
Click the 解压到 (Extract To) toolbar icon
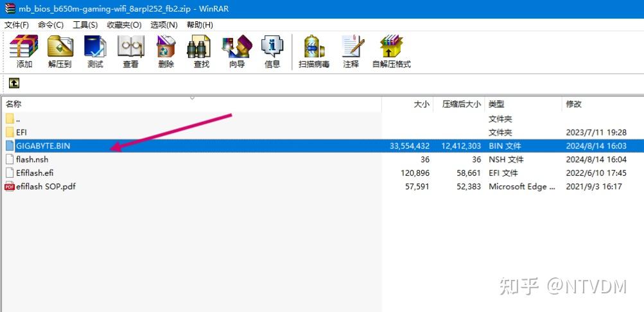click(60, 46)
